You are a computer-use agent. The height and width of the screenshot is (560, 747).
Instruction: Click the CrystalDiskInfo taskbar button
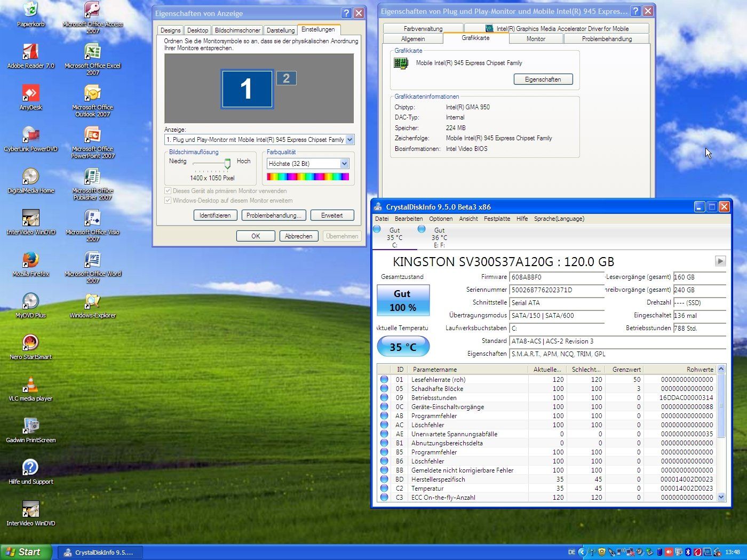100,553
